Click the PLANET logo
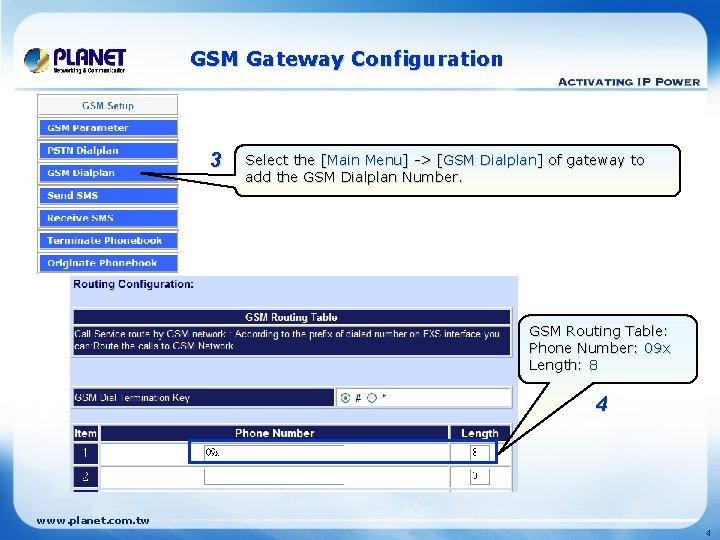This screenshot has height=540, width=720. (x=75, y=61)
